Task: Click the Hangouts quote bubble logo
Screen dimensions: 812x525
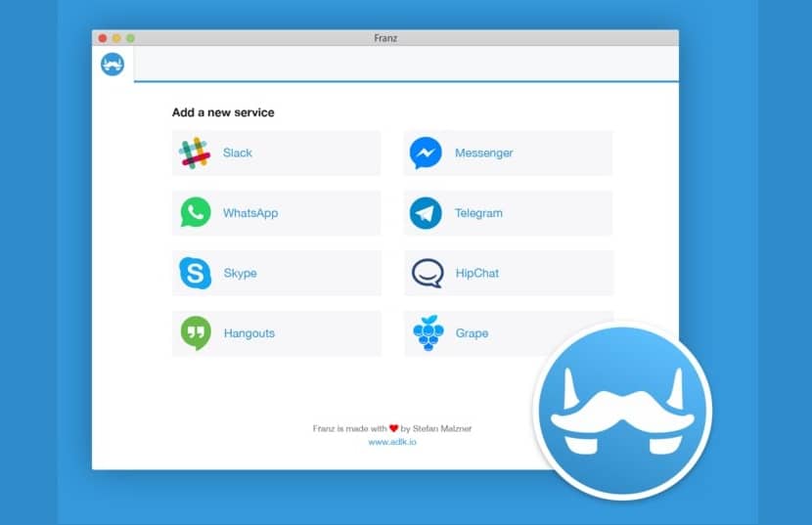Action: click(196, 333)
